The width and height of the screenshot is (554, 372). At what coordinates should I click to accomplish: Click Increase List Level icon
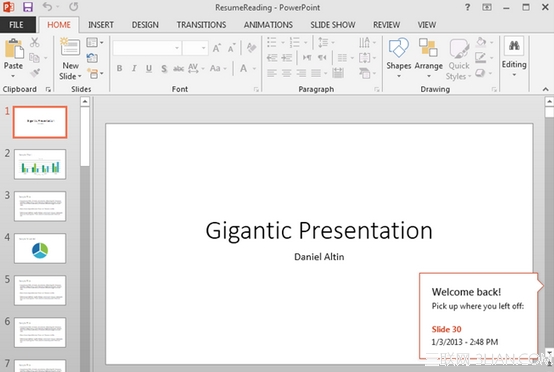(287, 58)
